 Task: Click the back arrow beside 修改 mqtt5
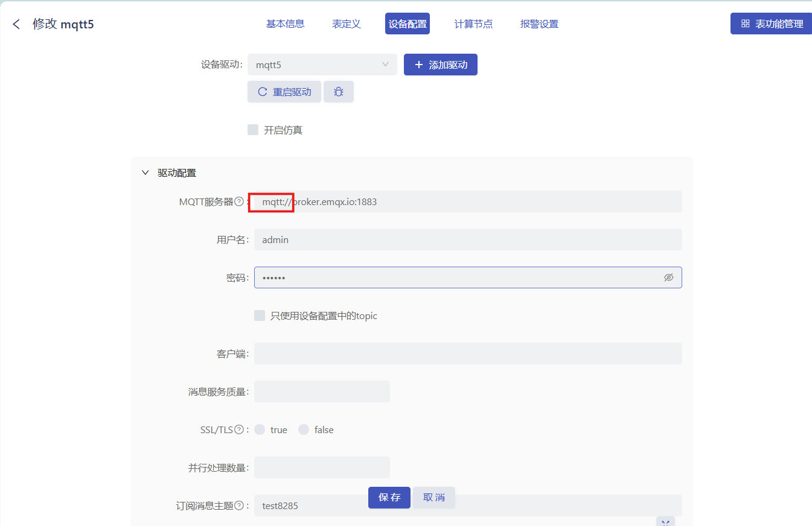click(16, 24)
